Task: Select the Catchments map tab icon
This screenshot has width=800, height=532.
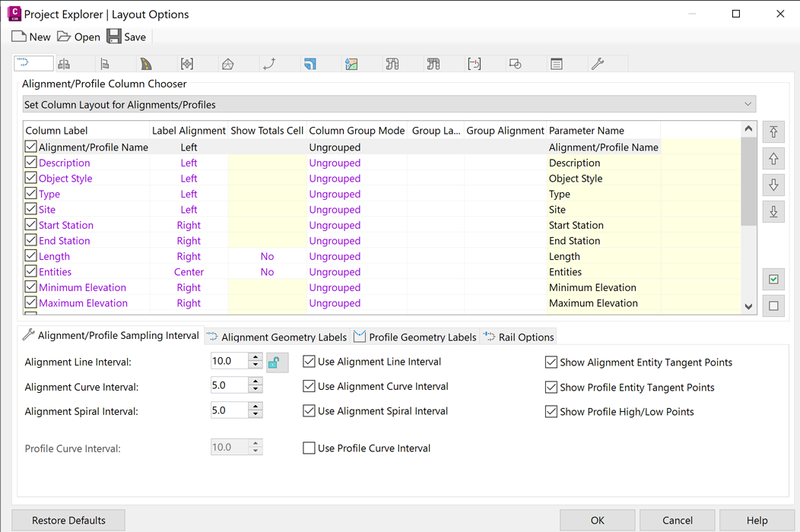Action: coord(351,64)
